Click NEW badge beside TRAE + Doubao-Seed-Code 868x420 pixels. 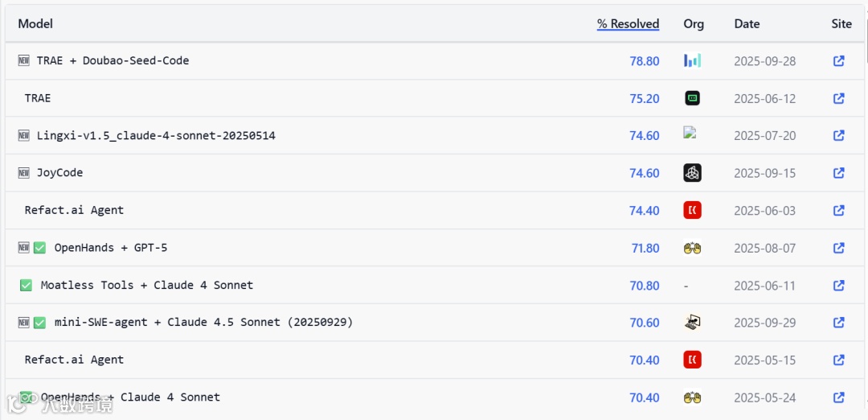coord(24,60)
